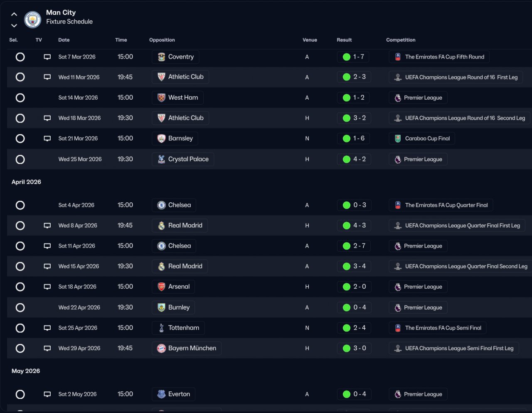The image size is (532, 413).
Task: Click the Tottenham club crest
Action: [x=161, y=328]
